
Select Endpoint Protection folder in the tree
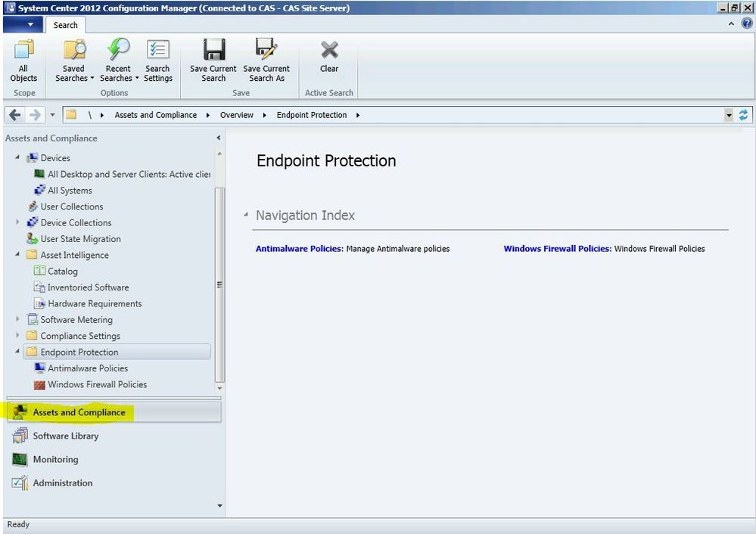117,352
